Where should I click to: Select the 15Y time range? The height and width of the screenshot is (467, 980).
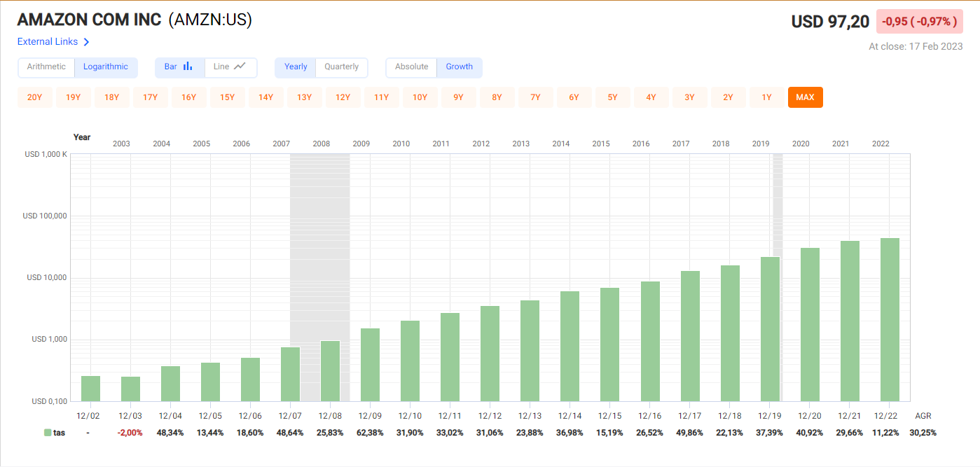click(227, 97)
